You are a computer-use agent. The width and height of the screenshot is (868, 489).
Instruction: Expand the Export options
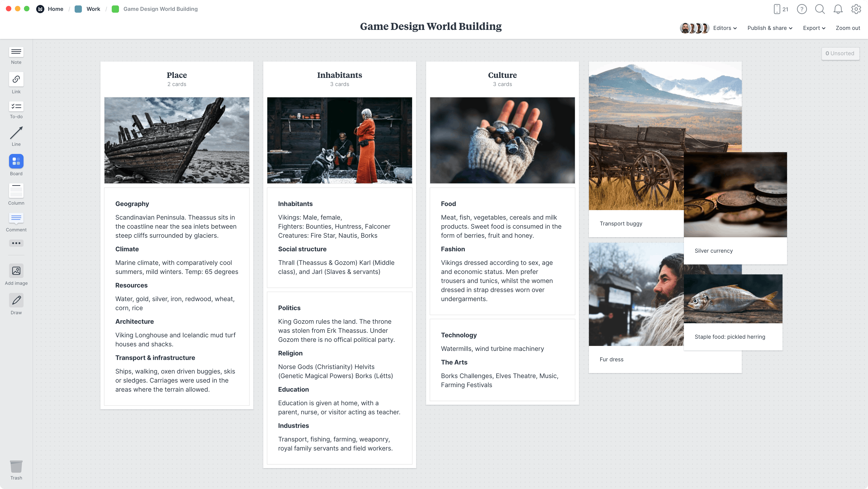point(814,28)
